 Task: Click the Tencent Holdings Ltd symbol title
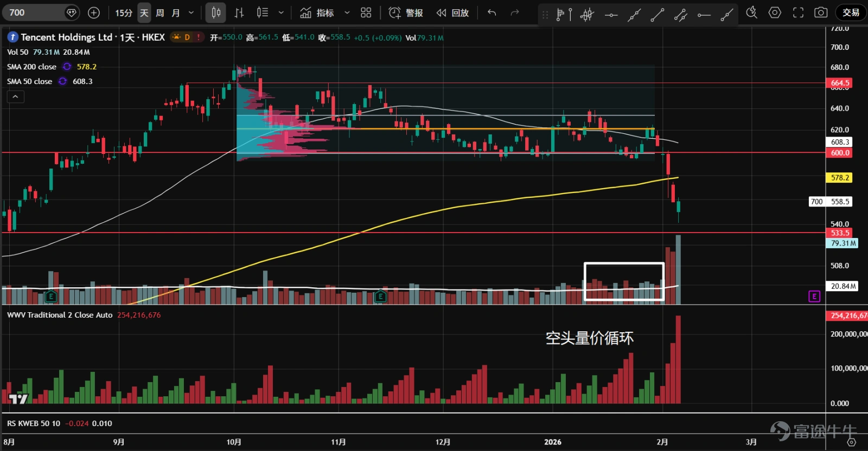coord(67,37)
